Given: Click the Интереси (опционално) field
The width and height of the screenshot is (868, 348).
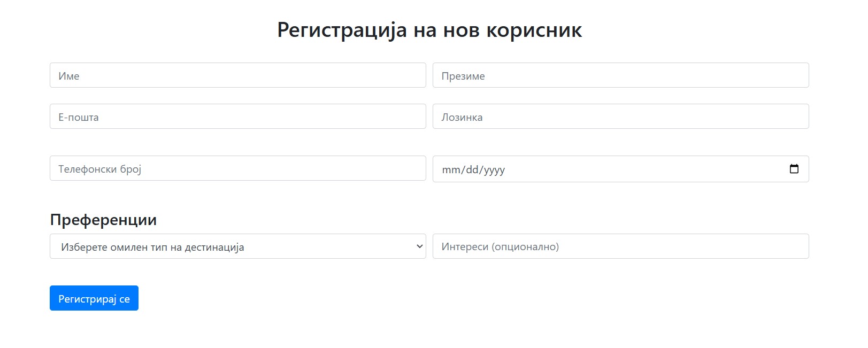Looking at the screenshot, I should point(620,246).
